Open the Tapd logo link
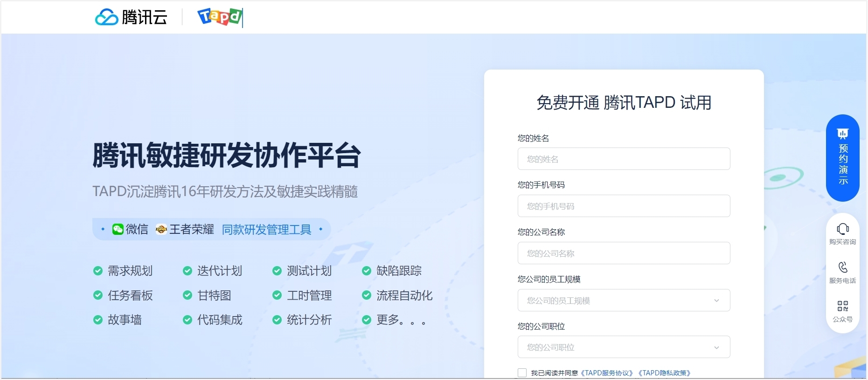Viewport: 868px width, 380px height. (220, 17)
